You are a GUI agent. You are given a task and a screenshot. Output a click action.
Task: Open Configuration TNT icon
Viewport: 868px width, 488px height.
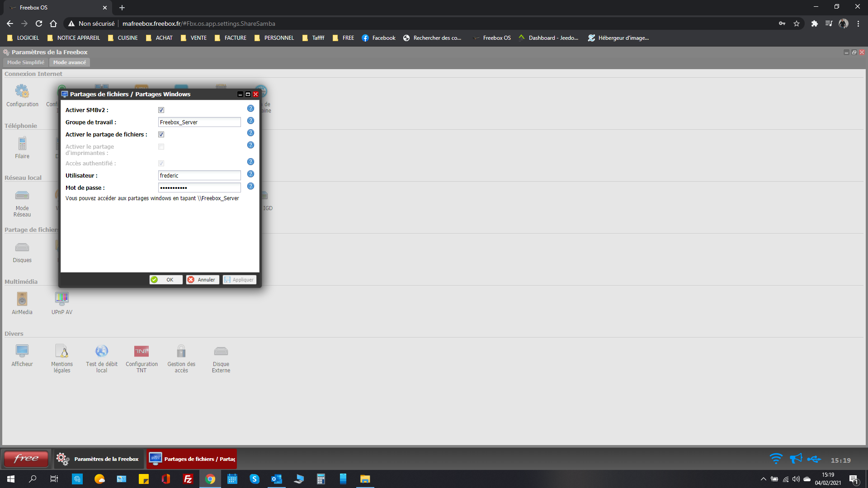click(142, 352)
